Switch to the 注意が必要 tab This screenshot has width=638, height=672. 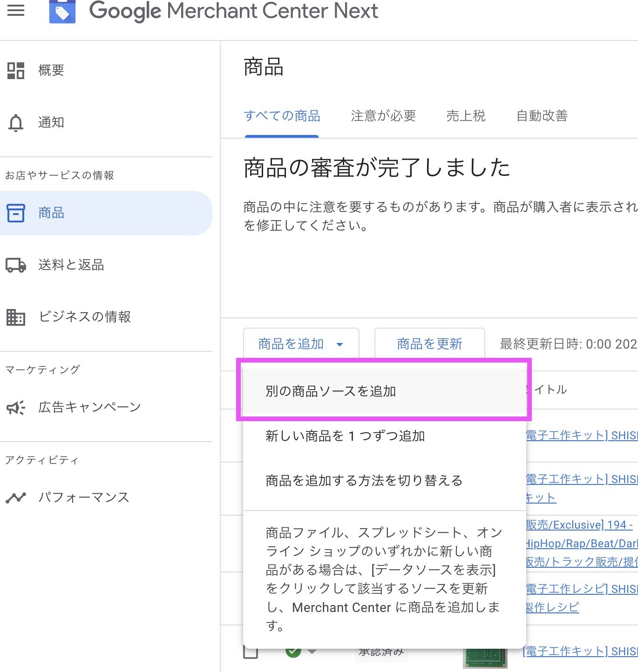383,116
